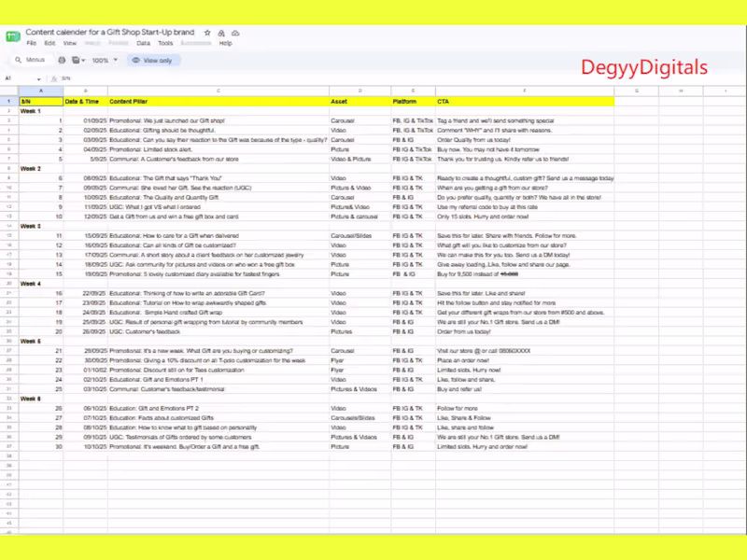Open the Data menu
Viewport: 747px width, 560px height.
pos(143,43)
